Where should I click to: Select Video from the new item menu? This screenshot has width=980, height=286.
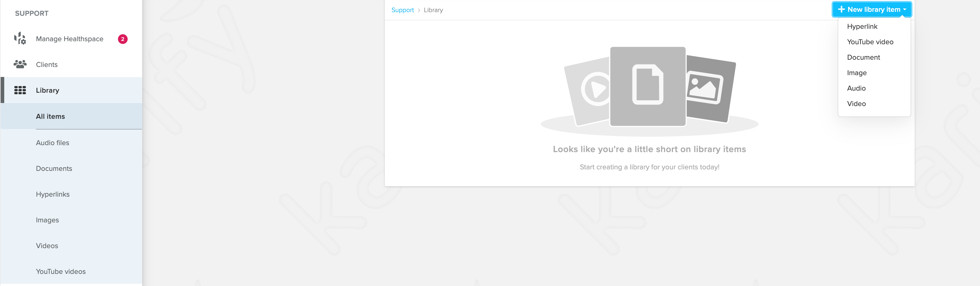click(x=856, y=104)
